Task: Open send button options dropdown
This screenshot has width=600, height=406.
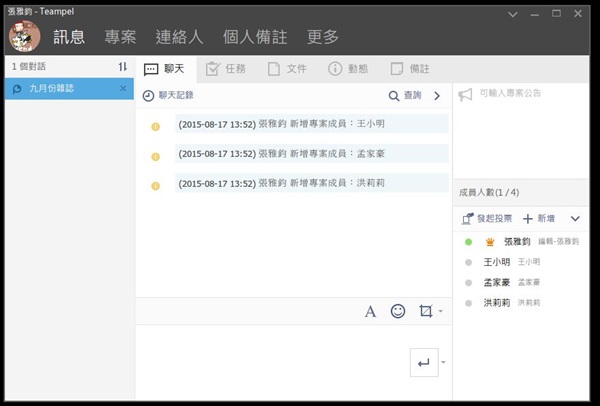Action: click(443, 362)
